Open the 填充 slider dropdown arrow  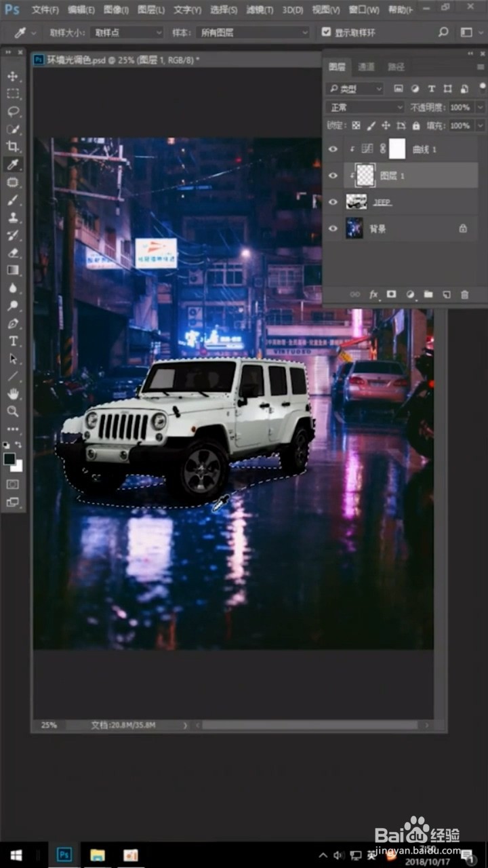(x=481, y=125)
